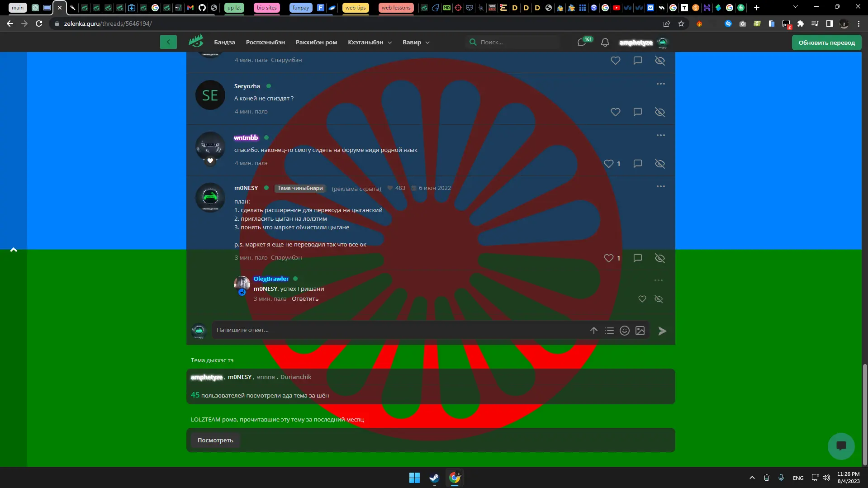Viewport: 868px width, 488px height.
Task: Open the browser extensions puzzle icon
Action: 801,24
